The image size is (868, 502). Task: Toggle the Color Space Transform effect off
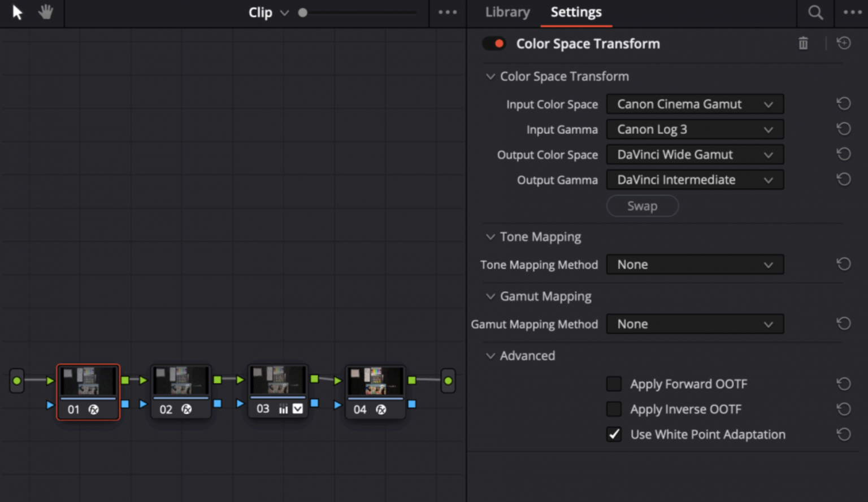[494, 43]
